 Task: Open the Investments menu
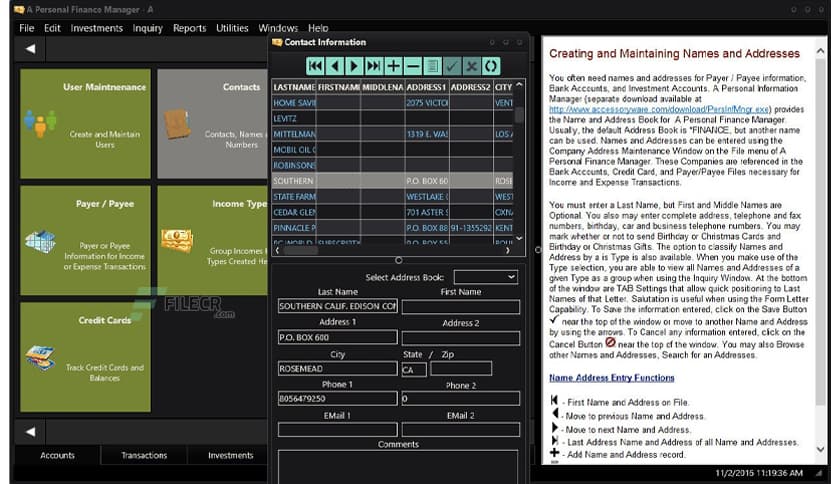click(x=97, y=28)
